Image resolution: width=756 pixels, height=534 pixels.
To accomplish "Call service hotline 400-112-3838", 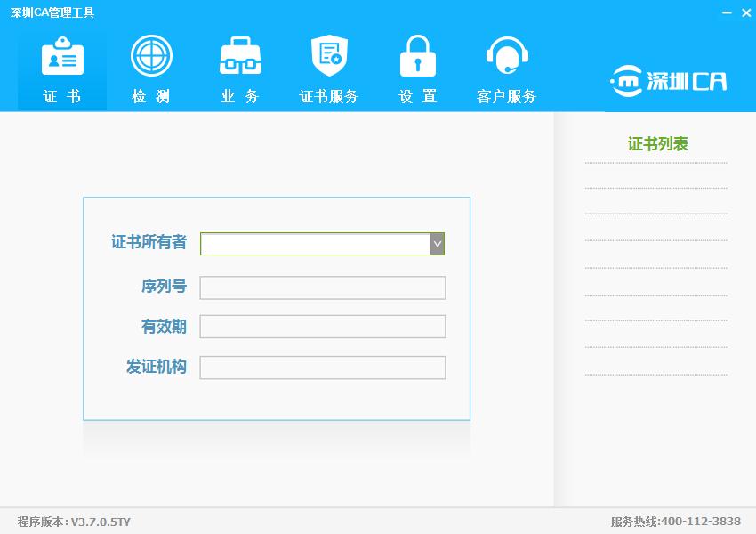I will [x=678, y=523].
